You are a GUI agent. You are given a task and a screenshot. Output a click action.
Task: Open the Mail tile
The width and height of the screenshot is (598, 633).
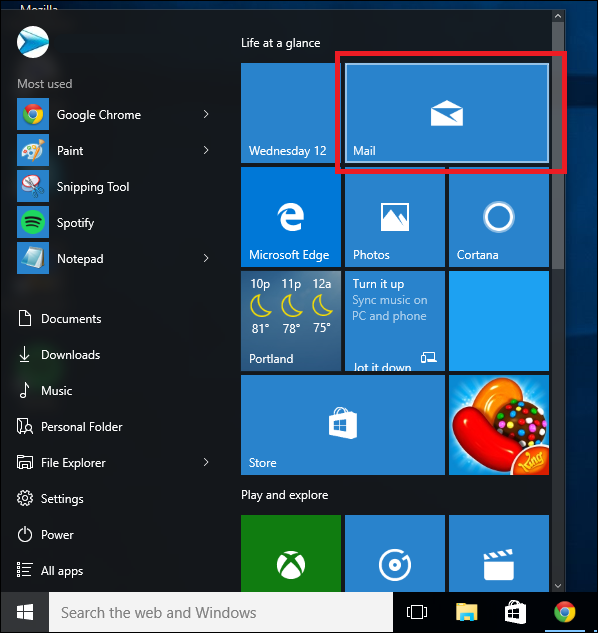tap(447, 113)
